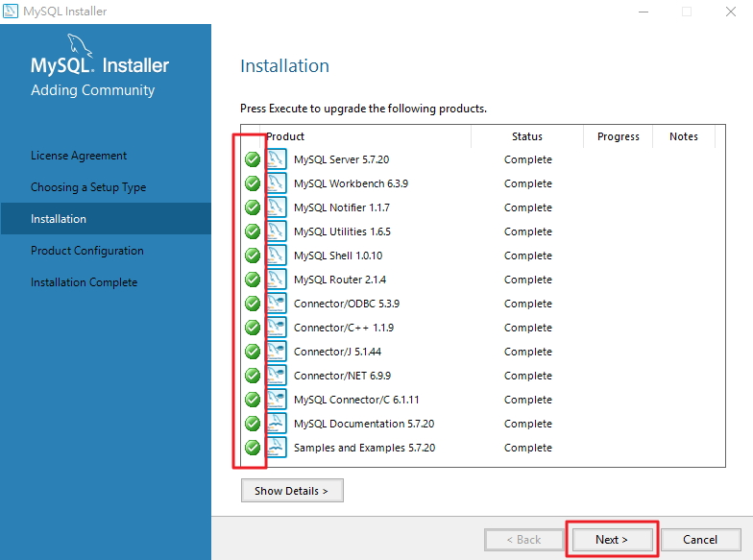Click the MySQL Server 5.7.20 product icon
The width and height of the screenshot is (753, 560).
click(x=277, y=159)
